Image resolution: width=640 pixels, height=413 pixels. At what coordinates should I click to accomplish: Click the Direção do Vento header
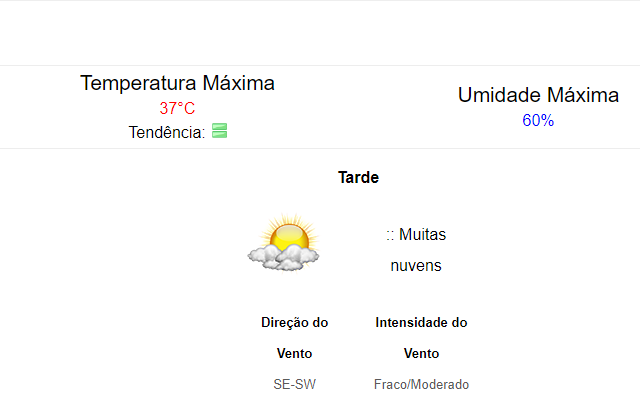pos(295,338)
